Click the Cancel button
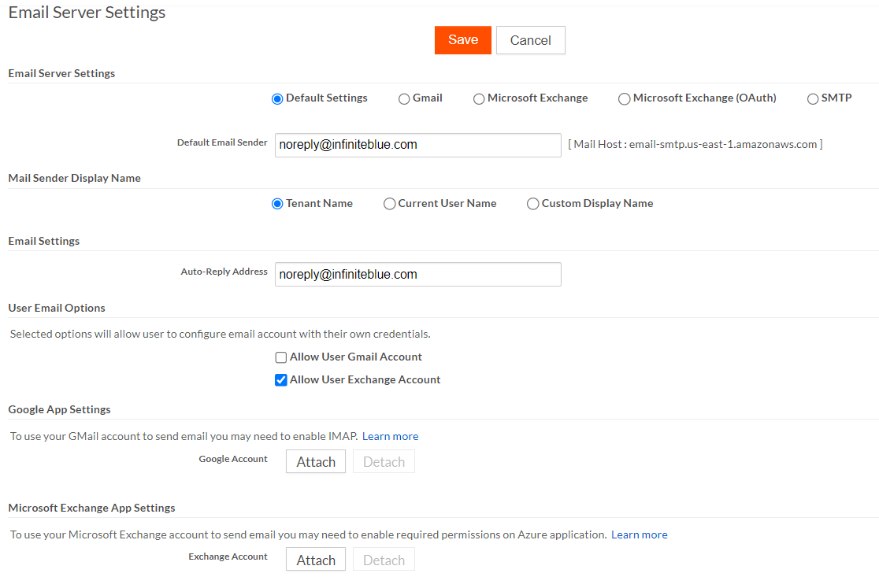This screenshot has height=588, width=879. click(x=530, y=40)
